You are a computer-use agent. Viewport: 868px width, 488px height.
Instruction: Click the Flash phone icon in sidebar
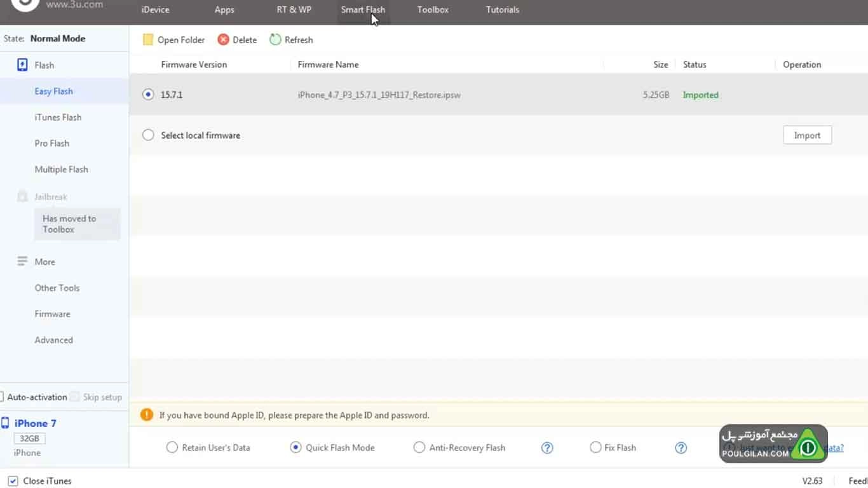point(22,65)
